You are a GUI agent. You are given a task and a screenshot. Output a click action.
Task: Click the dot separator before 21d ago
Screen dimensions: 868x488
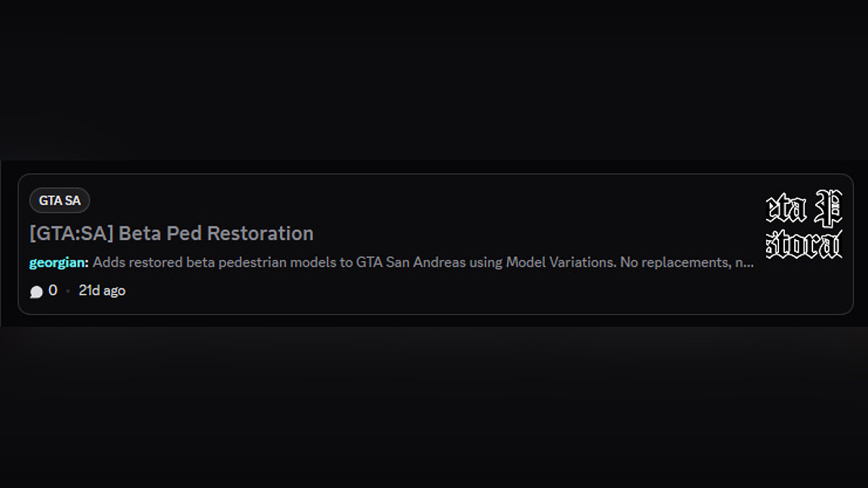tap(68, 291)
